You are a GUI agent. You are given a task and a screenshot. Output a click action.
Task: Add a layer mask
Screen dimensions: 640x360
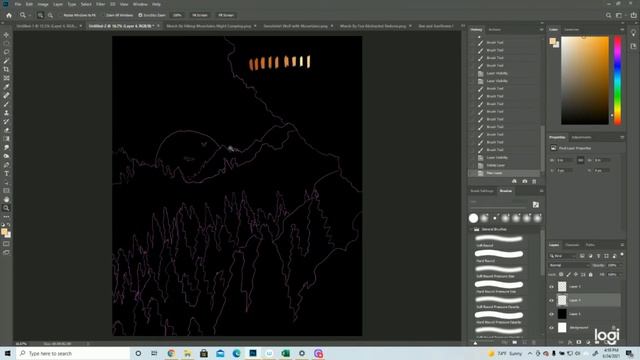(x=579, y=342)
